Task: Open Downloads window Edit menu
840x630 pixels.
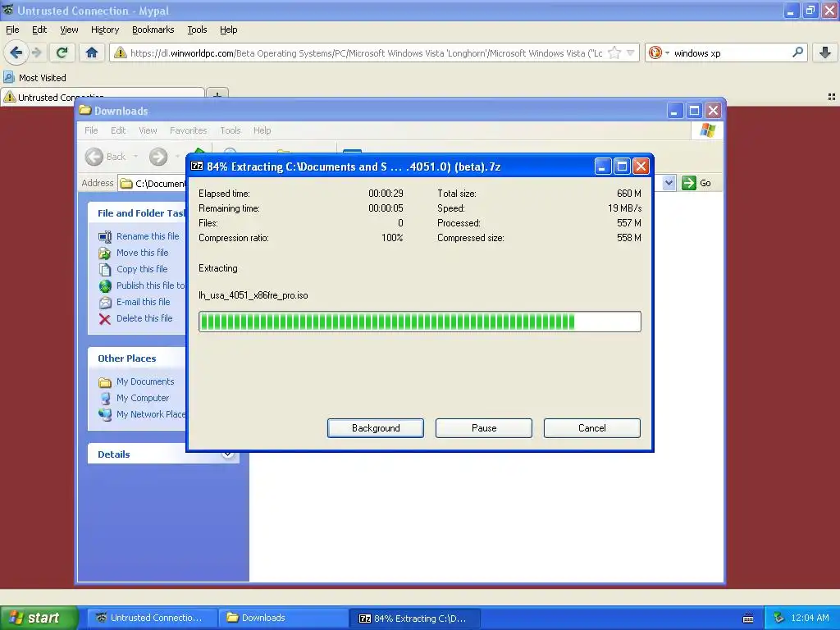Action: click(118, 130)
